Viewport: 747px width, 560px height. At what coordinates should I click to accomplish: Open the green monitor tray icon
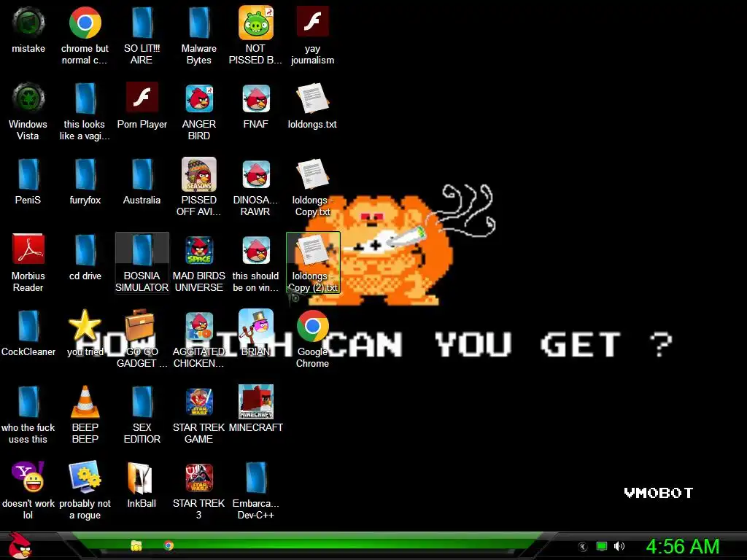(x=602, y=546)
